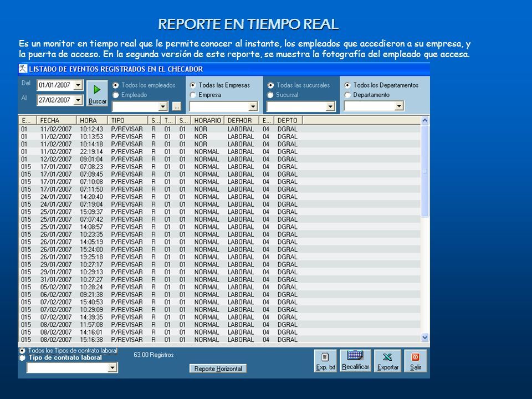Screen dimensions: 532x399
Task: Select row dated 06/02/2007
Action: 219,294
